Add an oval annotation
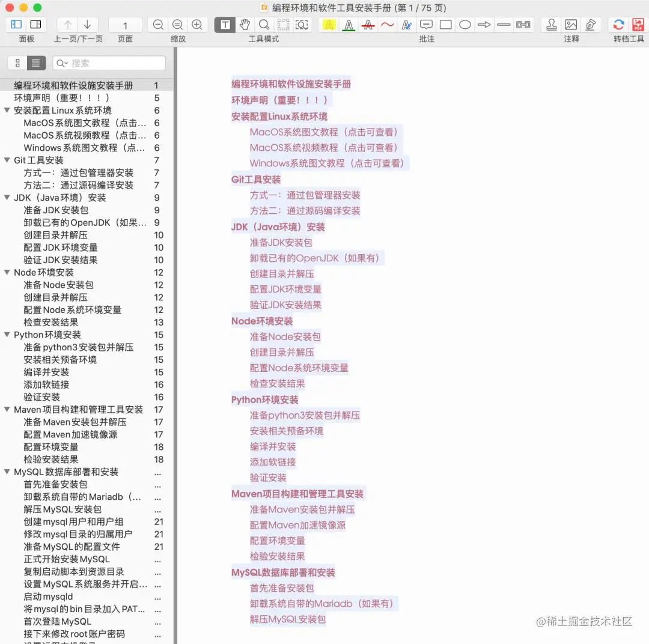 [x=465, y=25]
